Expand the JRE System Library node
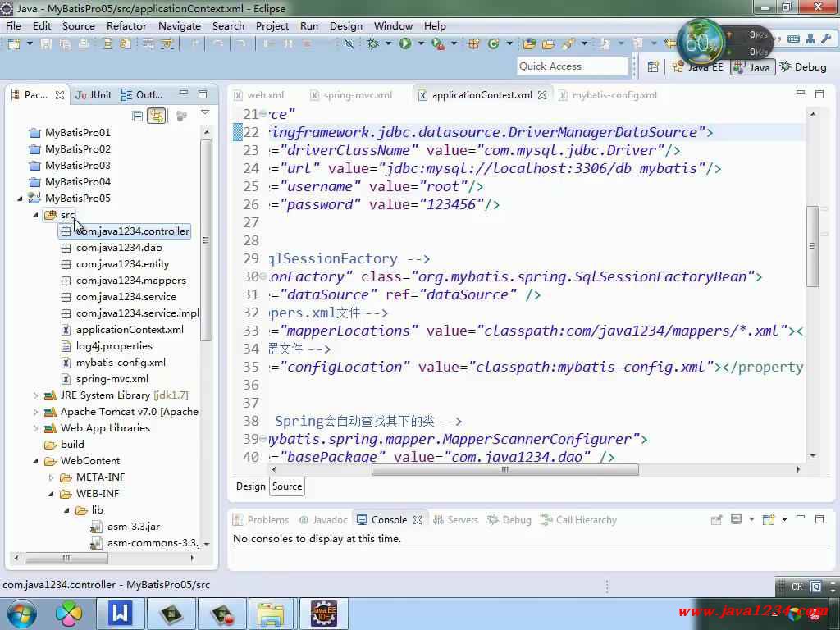The height and width of the screenshot is (630, 840). click(x=35, y=396)
